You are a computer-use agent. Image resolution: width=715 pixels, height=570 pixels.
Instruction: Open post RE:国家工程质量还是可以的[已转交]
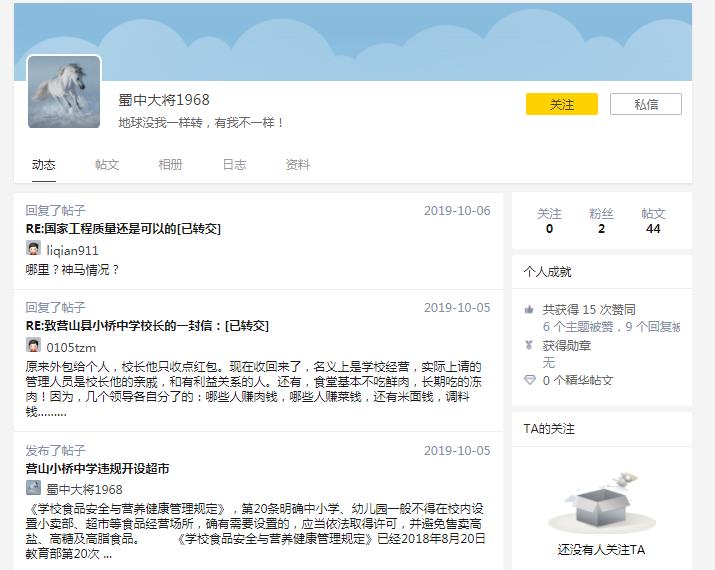pyautogui.click(x=123, y=229)
